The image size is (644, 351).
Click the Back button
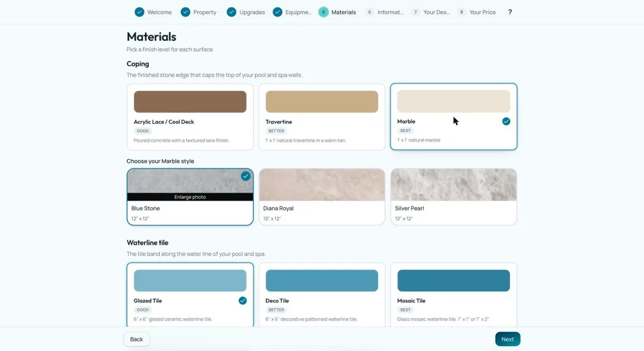pyautogui.click(x=136, y=339)
